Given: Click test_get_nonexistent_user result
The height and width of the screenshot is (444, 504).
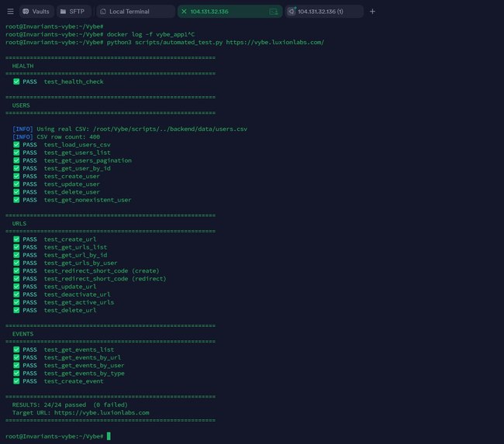Looking at the screenshot, I should point(72,200).
